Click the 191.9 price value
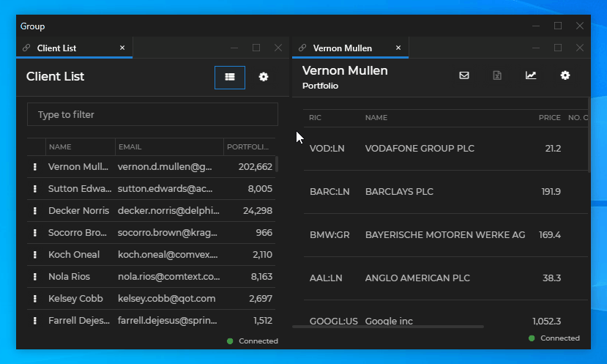The image size is (607, 364). tap(551, 192)
